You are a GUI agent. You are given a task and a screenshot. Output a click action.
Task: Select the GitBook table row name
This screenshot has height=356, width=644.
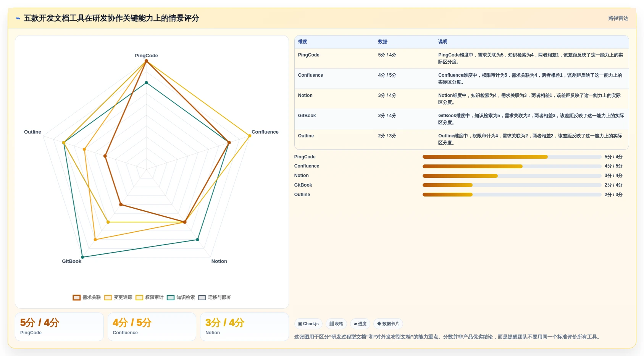(x=307, y=116)
